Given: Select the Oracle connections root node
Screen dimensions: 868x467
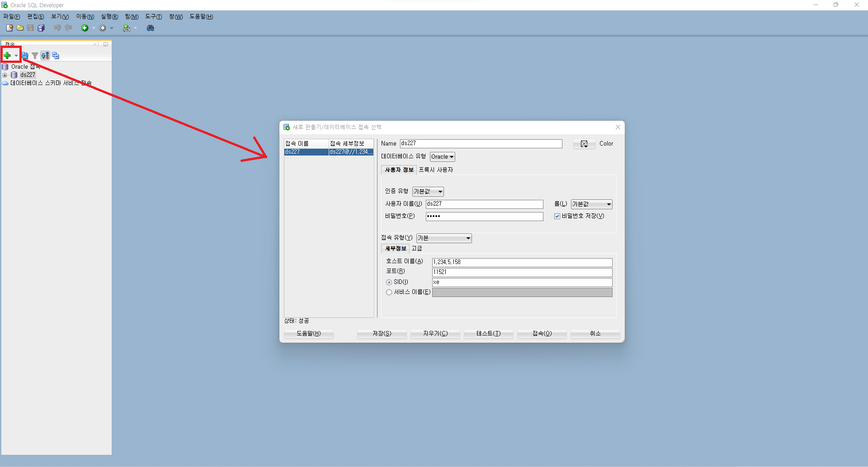Looking at the screenshot, I should point(25,66).
